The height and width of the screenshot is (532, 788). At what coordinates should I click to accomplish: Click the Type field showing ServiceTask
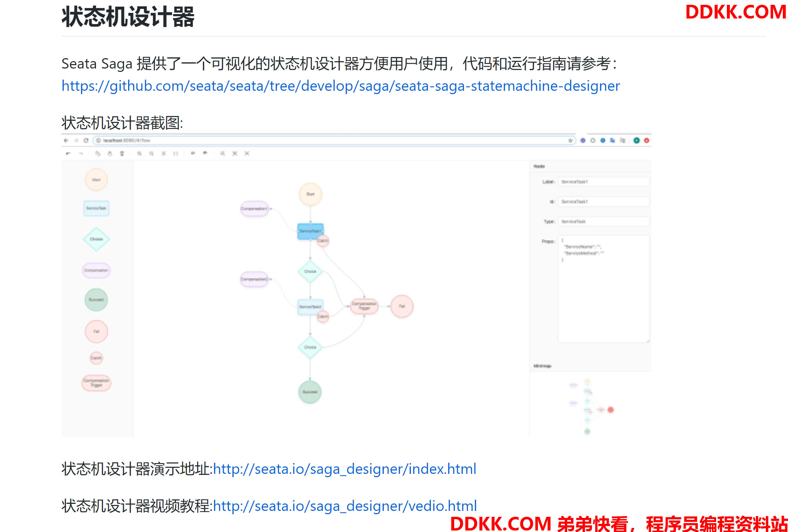[x=604, y=222]
